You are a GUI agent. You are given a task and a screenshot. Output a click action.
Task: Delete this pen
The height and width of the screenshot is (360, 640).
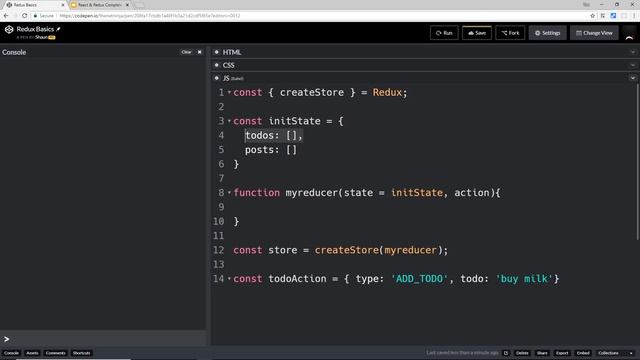tap(522, 353)
